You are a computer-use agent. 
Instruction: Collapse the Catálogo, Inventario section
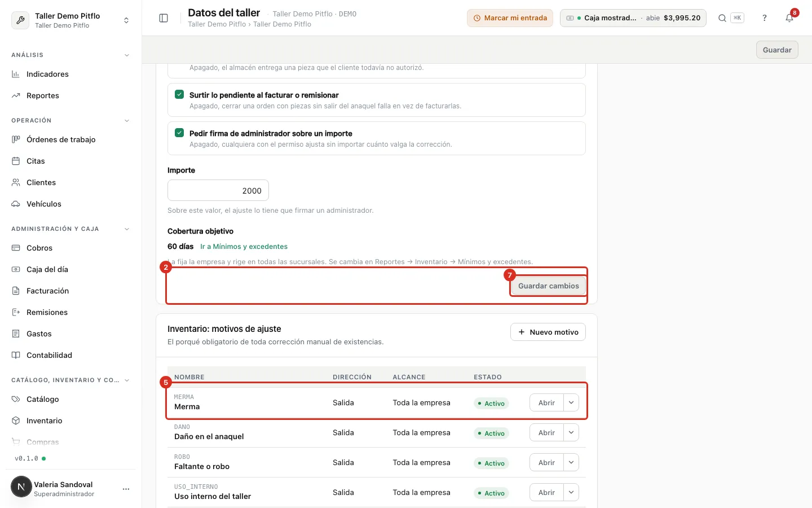point(127,380)
